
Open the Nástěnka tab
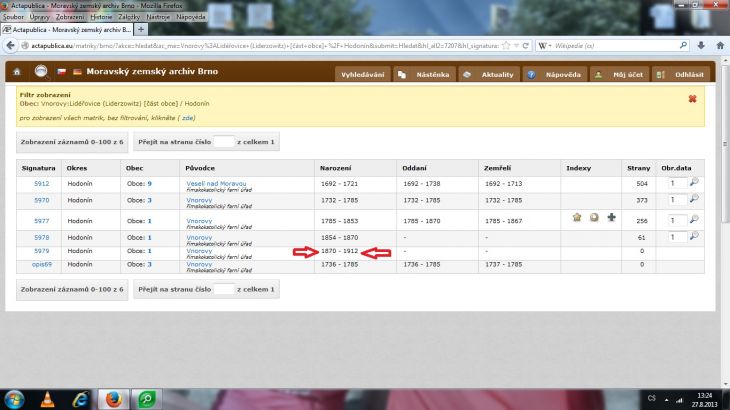point(425,74)
